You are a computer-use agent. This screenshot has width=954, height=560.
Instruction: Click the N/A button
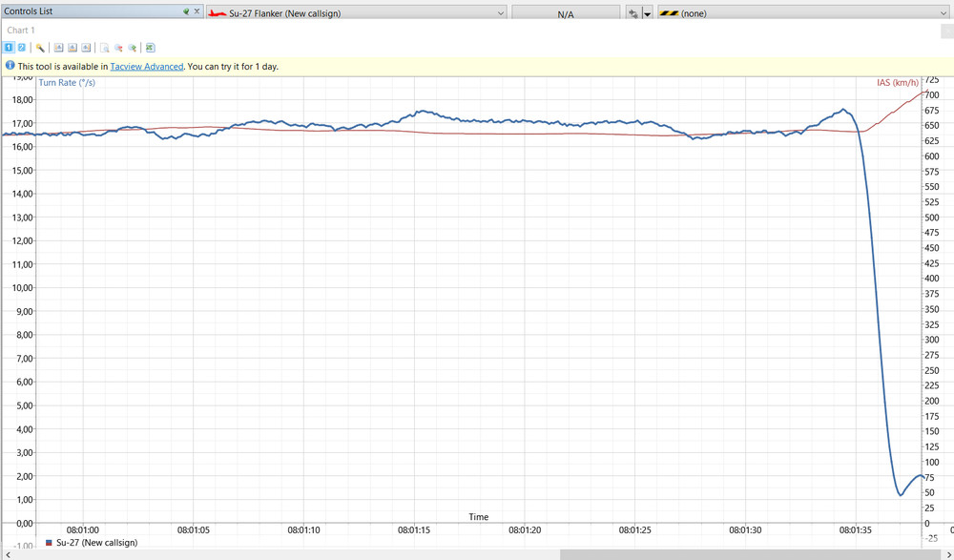566,13
